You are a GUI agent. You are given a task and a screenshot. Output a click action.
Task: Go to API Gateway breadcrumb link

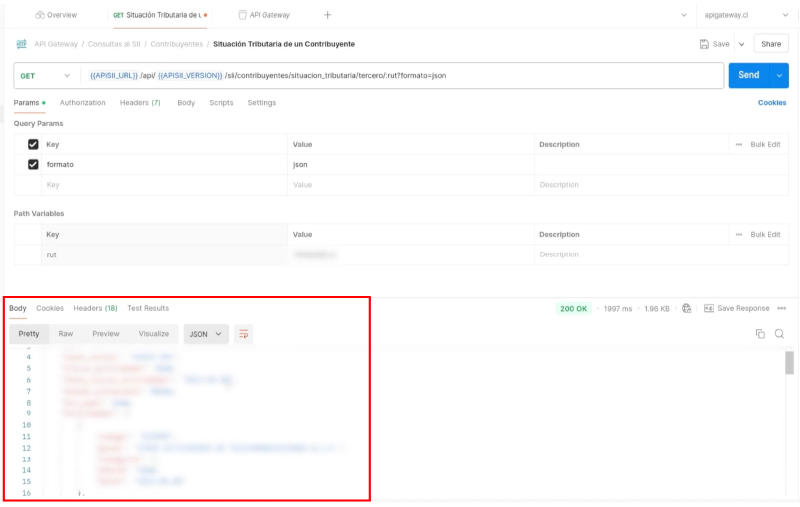click(x=56, y=44)
